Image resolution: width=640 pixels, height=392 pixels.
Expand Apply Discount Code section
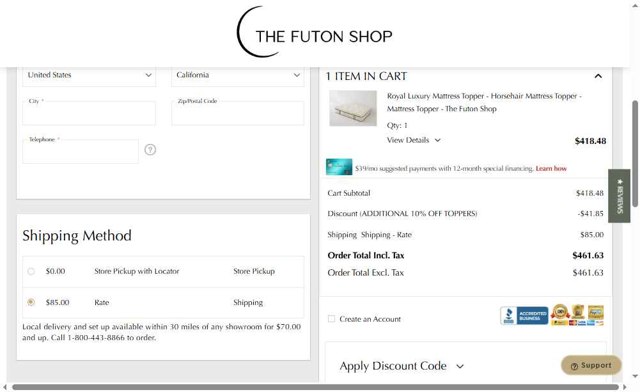coord(402,366)
